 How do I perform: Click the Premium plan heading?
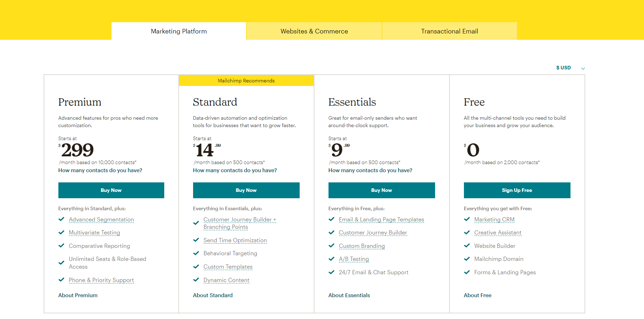[x=80, y=102]
